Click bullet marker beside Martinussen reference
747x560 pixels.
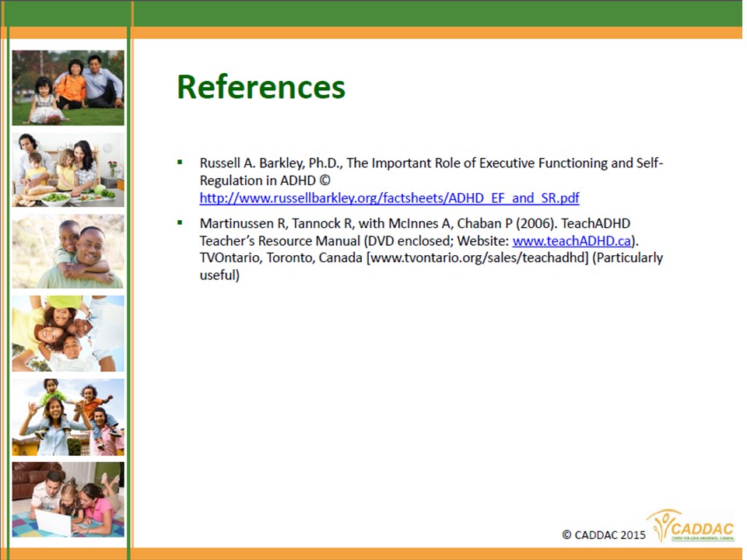point(180,222)
